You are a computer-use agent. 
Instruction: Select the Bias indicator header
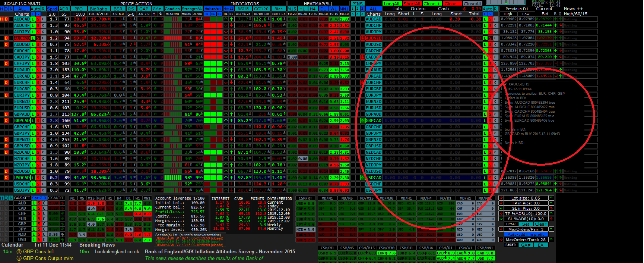click(279, 9)
